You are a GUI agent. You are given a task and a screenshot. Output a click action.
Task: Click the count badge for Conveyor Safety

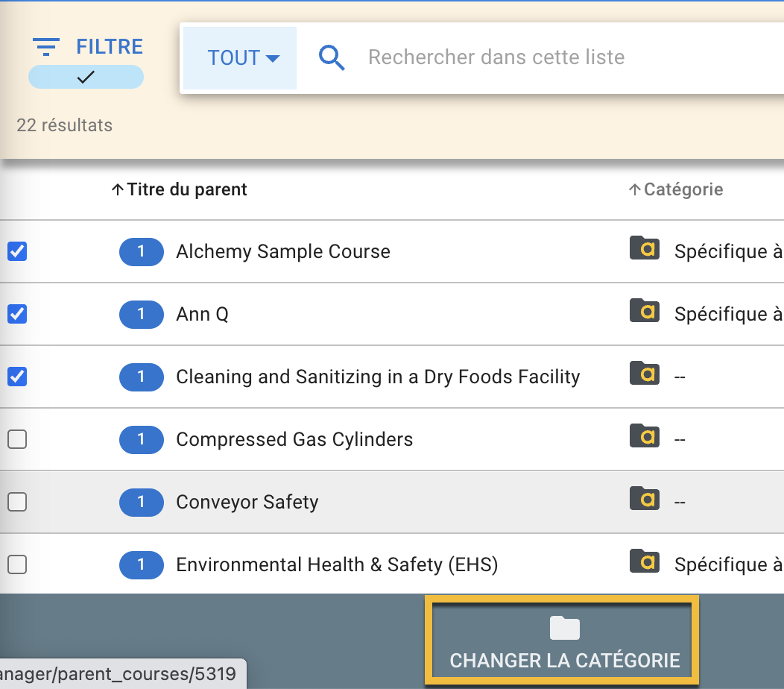142,503
